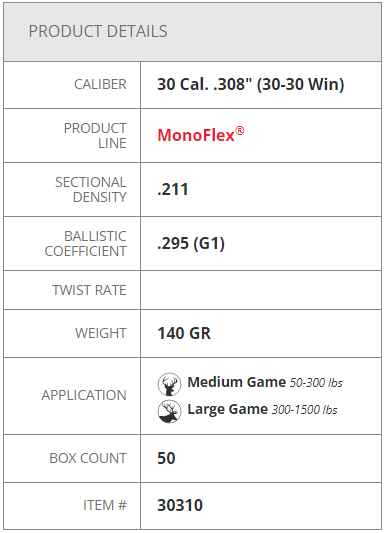Click the SECTIONAL DENSITY label
Screen dimensions: 385x533
tap(91, 190)
